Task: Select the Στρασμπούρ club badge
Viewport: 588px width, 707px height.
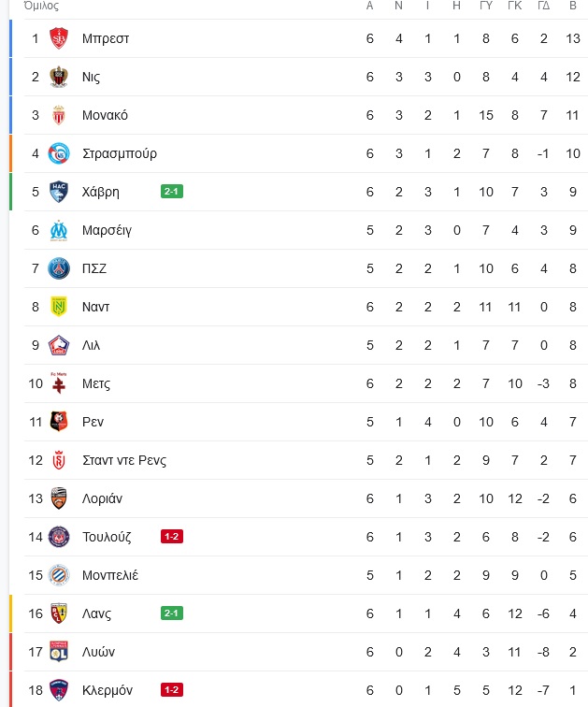Action: click(59, 153)
